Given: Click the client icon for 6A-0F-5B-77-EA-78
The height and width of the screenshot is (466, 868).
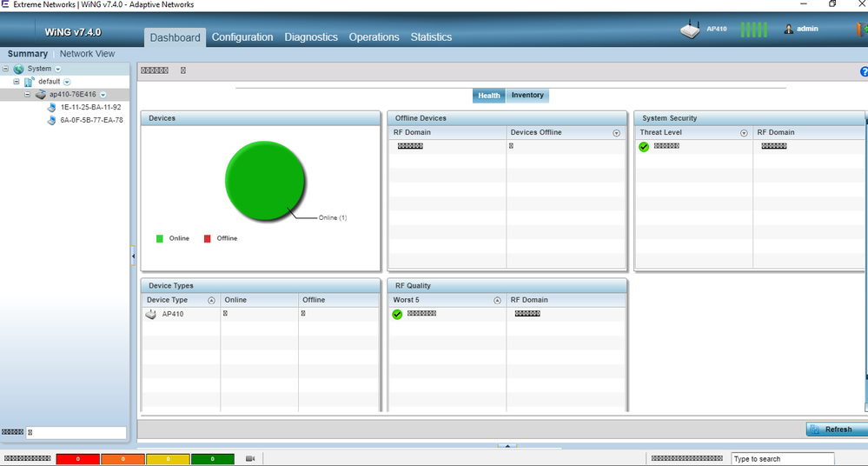Looking at the screenshot, I should pyautogui.click(x=51, y=120).
